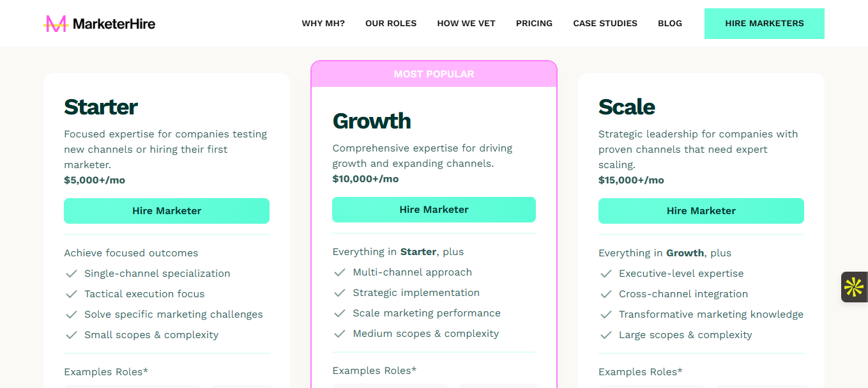Image resolution: width=868 pixels, height=388 pixels.
Task: Click the MarketerHire logo icon
Action: pos(56,24)
